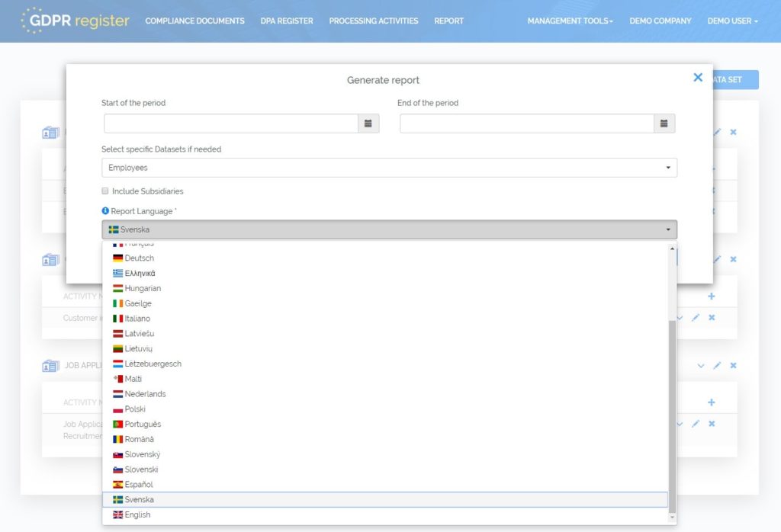Viewport: 781px width, 532px height.
Task: Click the plus icon in Job Applicants section
Action: click(x=712, y=402)
